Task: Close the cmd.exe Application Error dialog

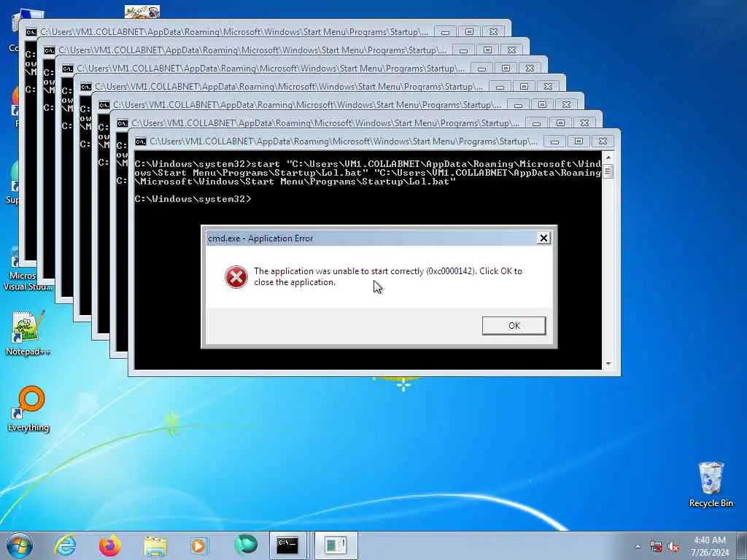Action: pyautogui.click(x=543, y=238)
